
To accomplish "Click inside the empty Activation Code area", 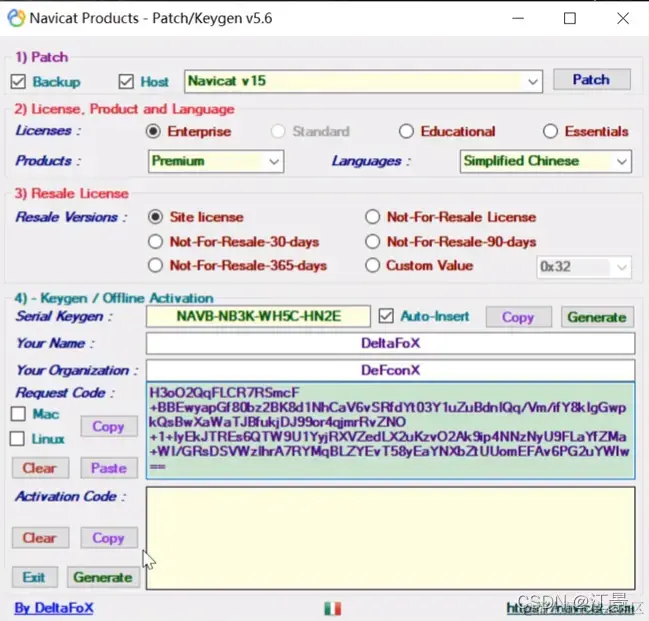I will [390, 538].
